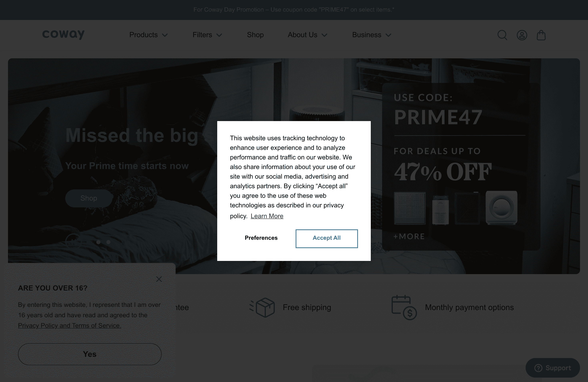
Task: Expand the Filters dropdown menu
Action: 207,35
